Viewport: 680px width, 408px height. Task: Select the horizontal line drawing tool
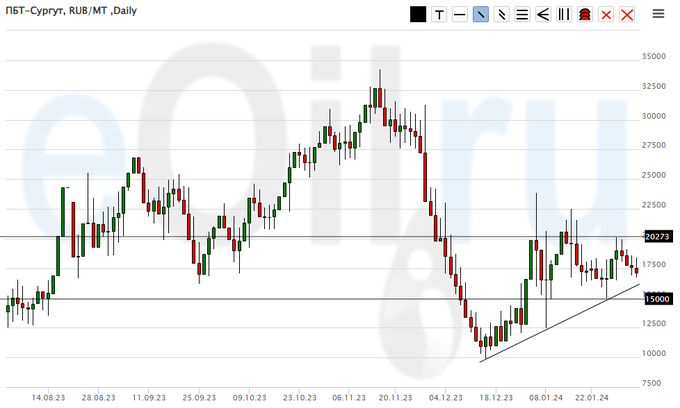(460, 14)
